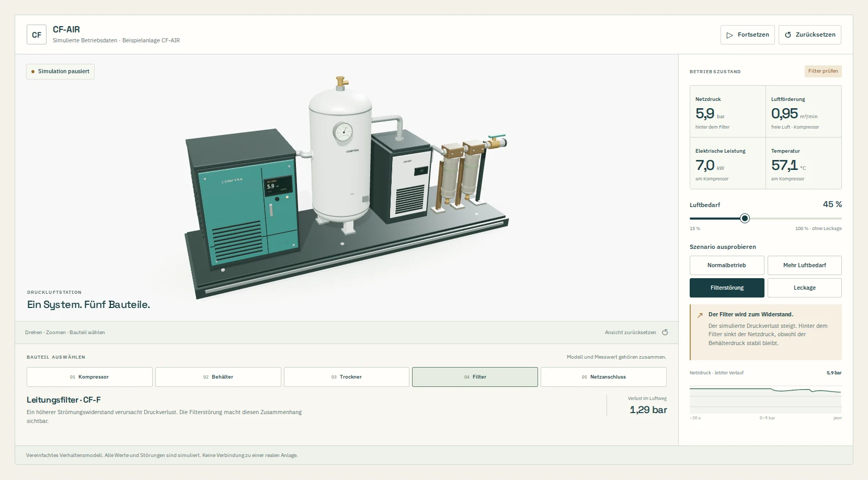Select the 05 Netzanschluss tab
The image size is (868, 480).
tap(603, 377)
